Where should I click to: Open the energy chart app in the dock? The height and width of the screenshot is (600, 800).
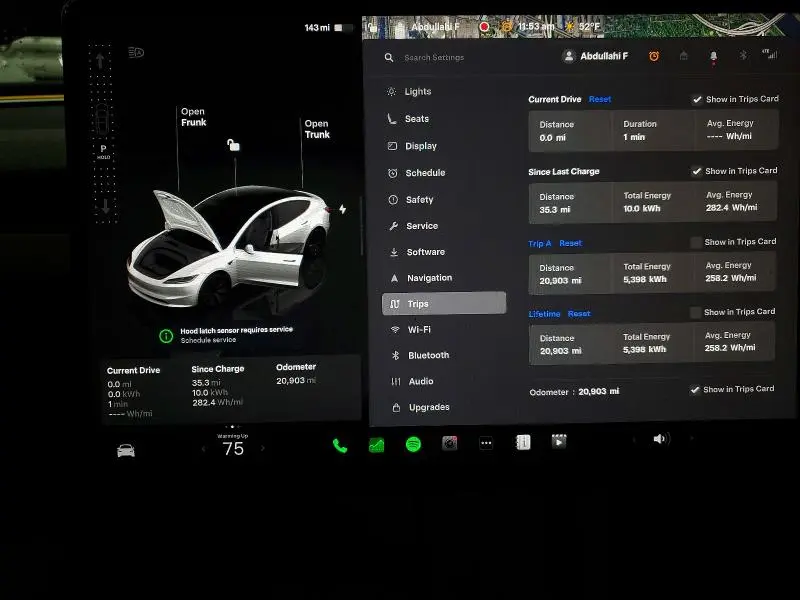[x=377, y=445]
